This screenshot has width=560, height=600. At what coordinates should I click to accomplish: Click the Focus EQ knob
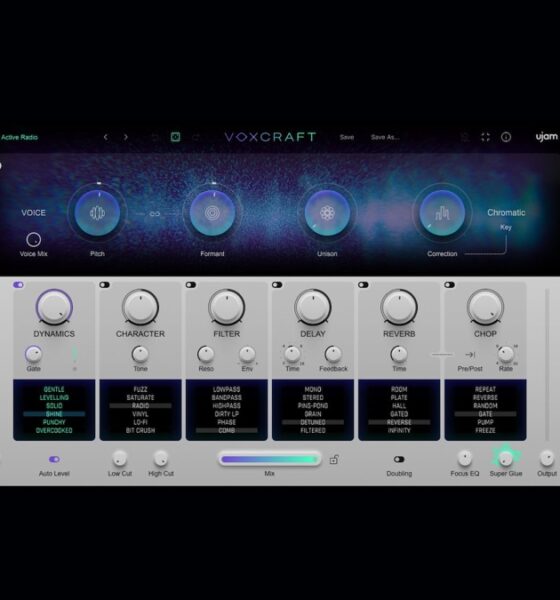tap(464, 458)
